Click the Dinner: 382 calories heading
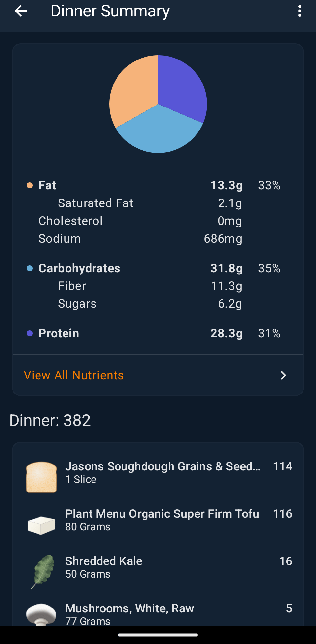The image size is (316, 644). click(x=50, y=420)
